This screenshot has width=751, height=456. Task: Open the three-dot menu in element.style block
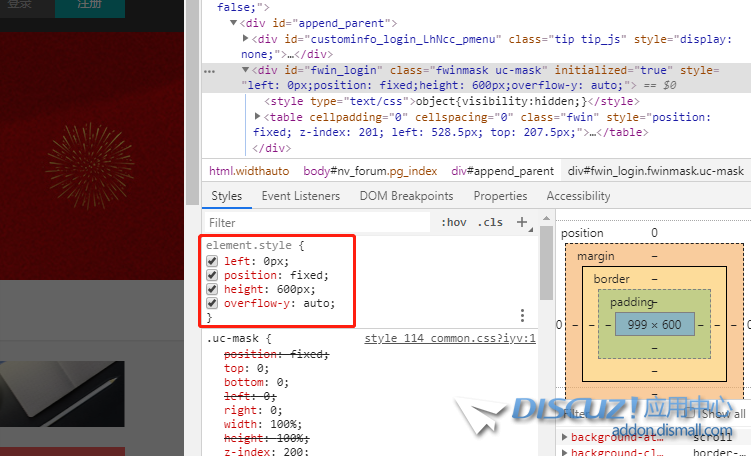tap(522, 314)
